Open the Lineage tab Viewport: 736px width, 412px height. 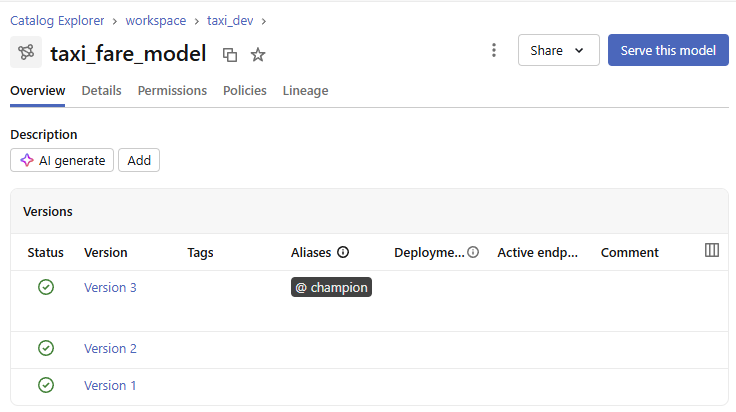coord(306,91)
